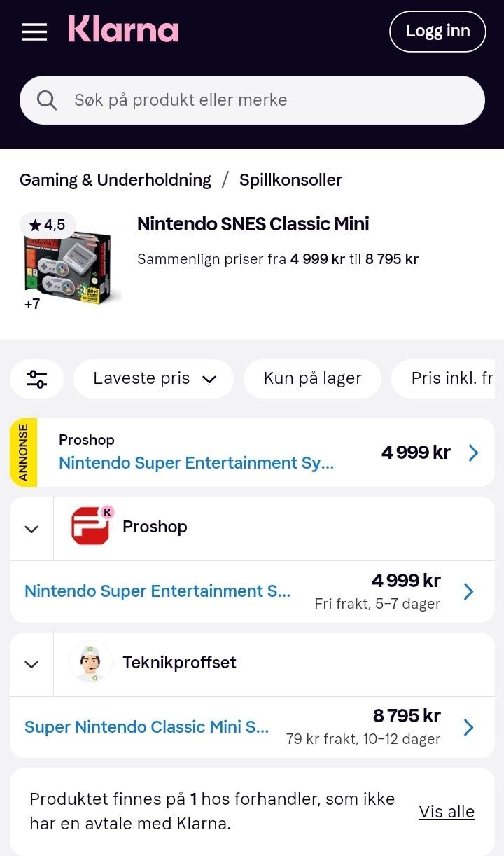Go to Gaming & Underholdning breadcrumb

[x=115, y=180]
